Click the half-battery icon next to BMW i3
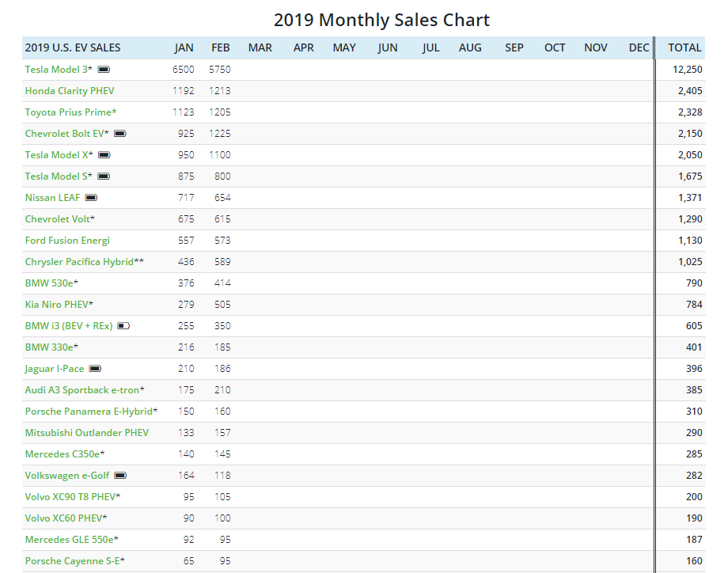The image size is (728, 573). point(123,326)
